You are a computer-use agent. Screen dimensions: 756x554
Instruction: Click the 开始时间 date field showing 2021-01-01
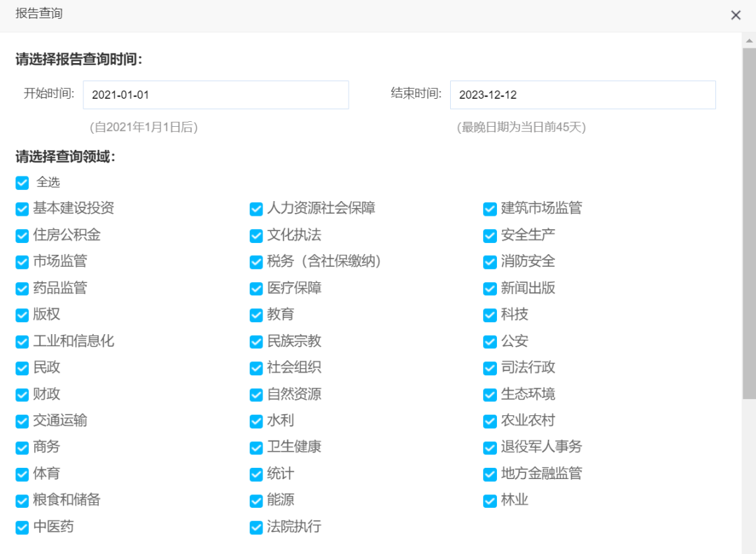(216, 95)
